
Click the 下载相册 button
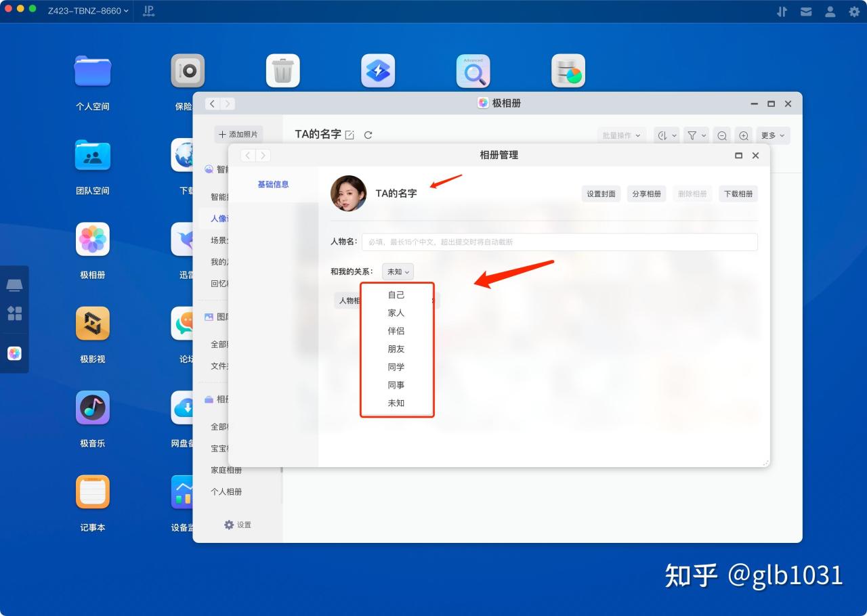[738, 194]
